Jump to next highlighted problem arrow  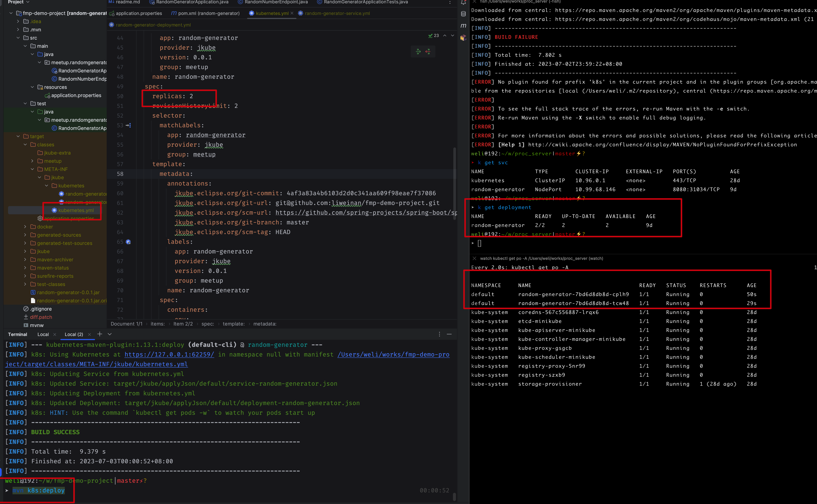[x=453, y=35]
